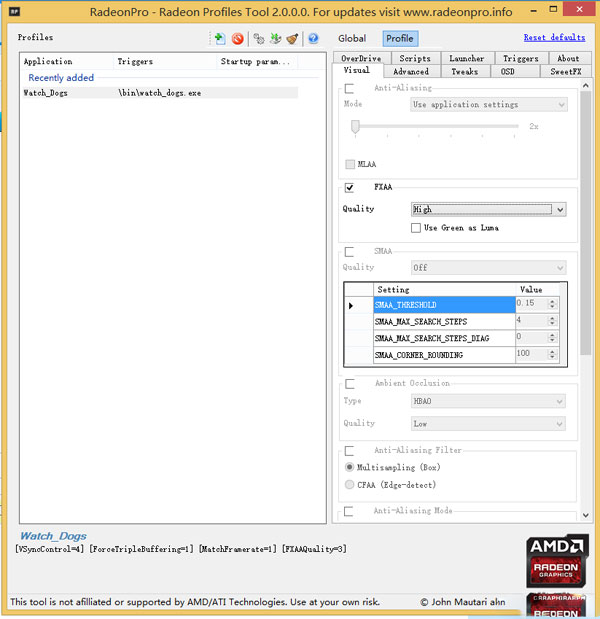Click the Watch_Dogs profile name link
The image size is (600, 619).
click(53, 536)
